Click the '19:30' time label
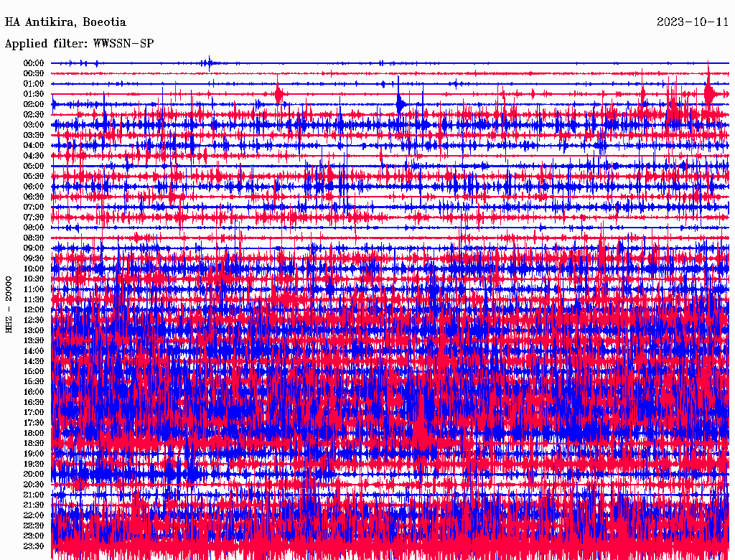This screenshot has height=560, width=735. click(34, 464)
